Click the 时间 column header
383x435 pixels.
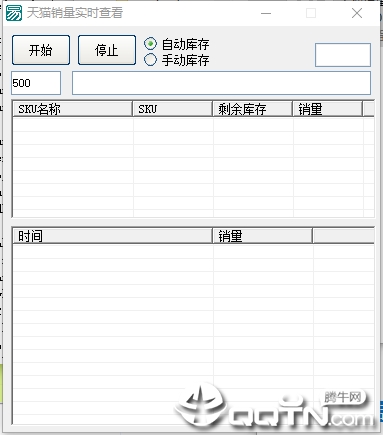(x=112, y=236)
